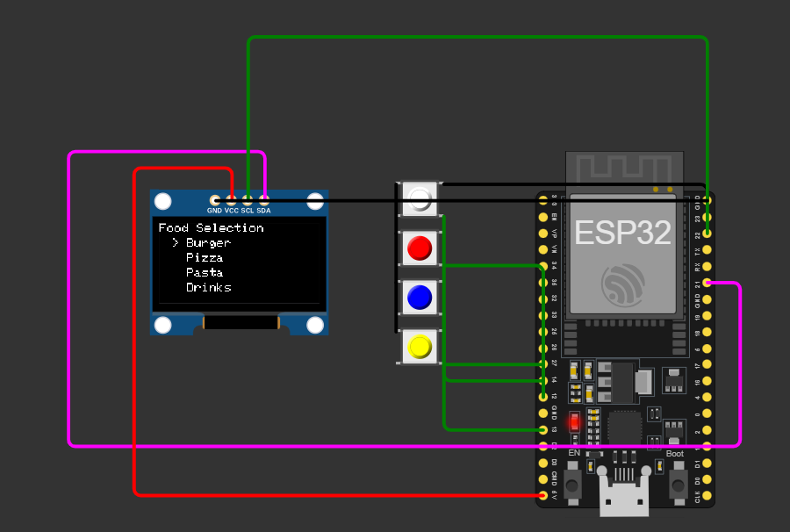Click the Drinks entry on OLED screen
790x532 pixels.
coord(209,287)
